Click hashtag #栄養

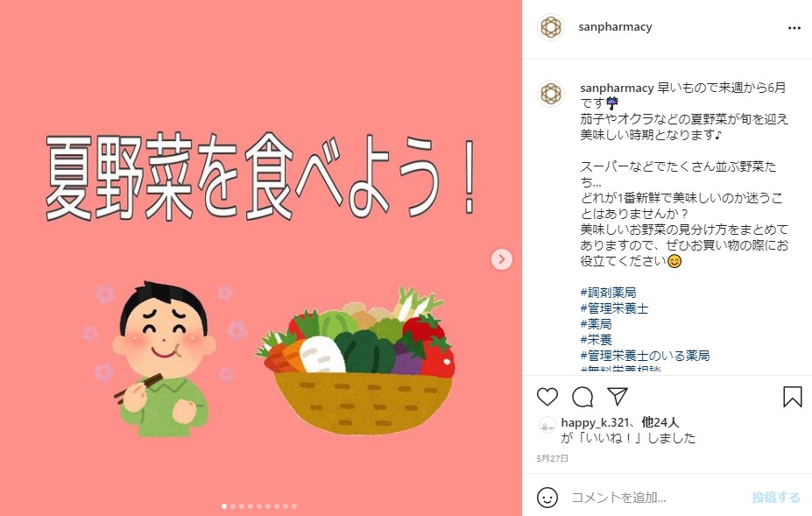(596, 340)
